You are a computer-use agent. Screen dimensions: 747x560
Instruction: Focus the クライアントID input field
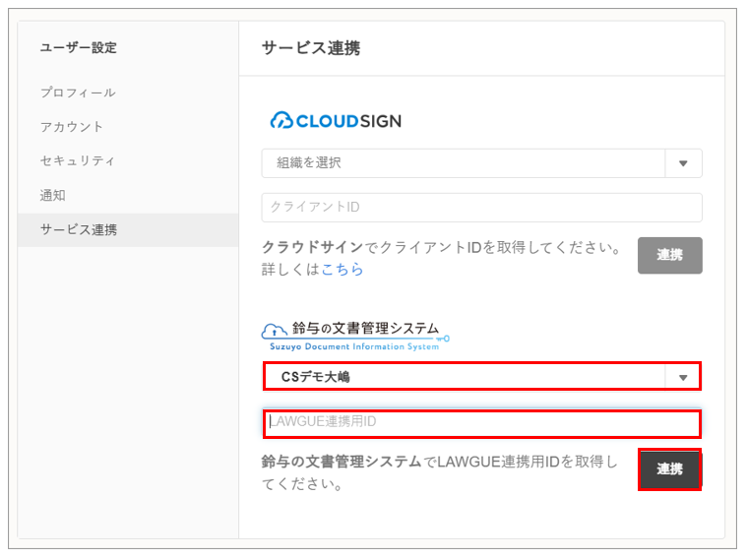pos(481,208)
